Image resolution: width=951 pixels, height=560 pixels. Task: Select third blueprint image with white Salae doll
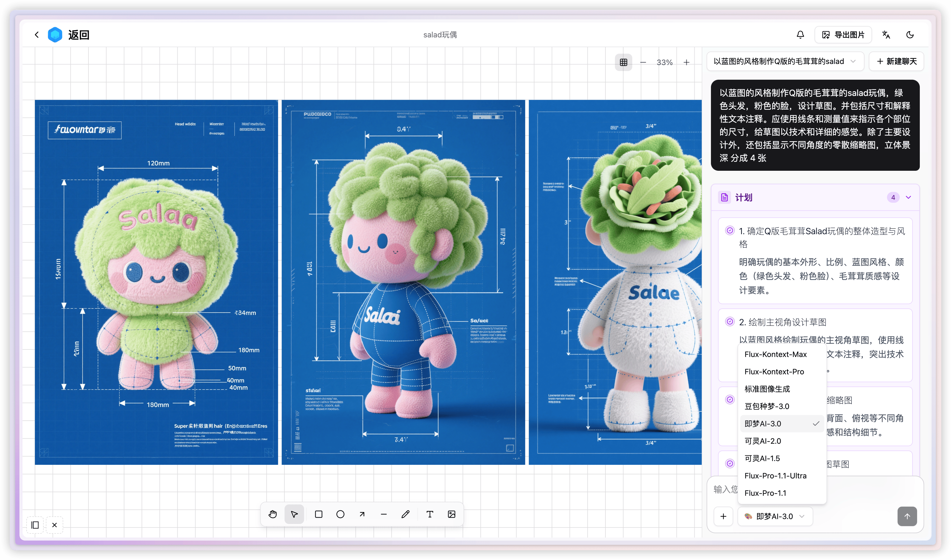tap(615, 282)
